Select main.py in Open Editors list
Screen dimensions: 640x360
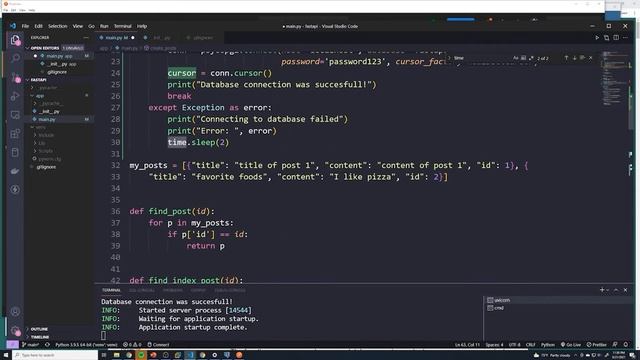[x=59, y=56]
